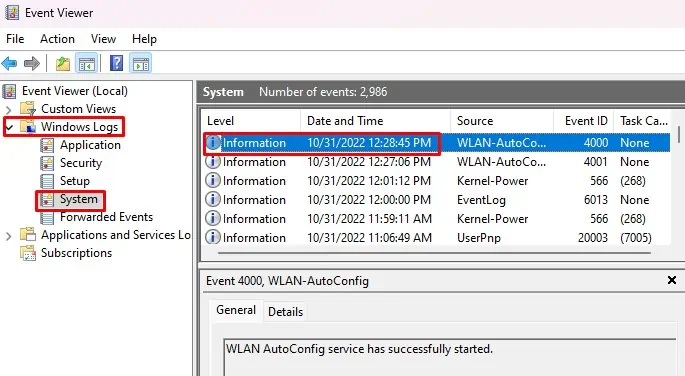Viewport: 685px width, 376px height.
Task: Toggle the Show/Hide Console Tree icon
Action: (86, 64)
